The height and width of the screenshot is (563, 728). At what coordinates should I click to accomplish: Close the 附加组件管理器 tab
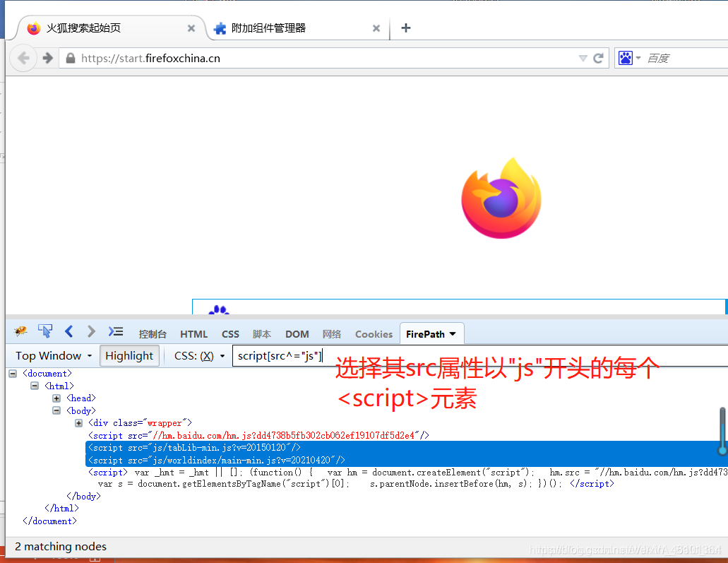[x=376, y=28]
